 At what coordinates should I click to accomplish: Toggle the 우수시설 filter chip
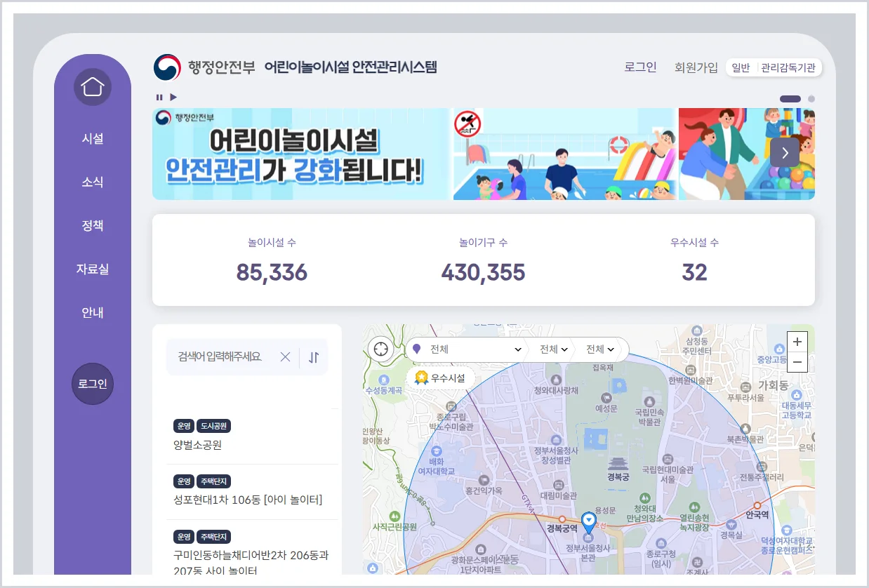pos(441,377)
